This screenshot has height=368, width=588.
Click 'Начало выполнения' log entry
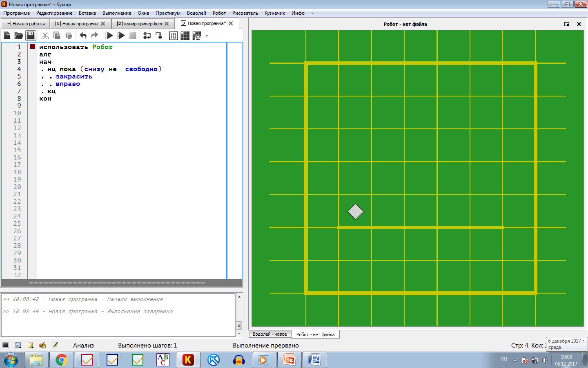[83, 299]
